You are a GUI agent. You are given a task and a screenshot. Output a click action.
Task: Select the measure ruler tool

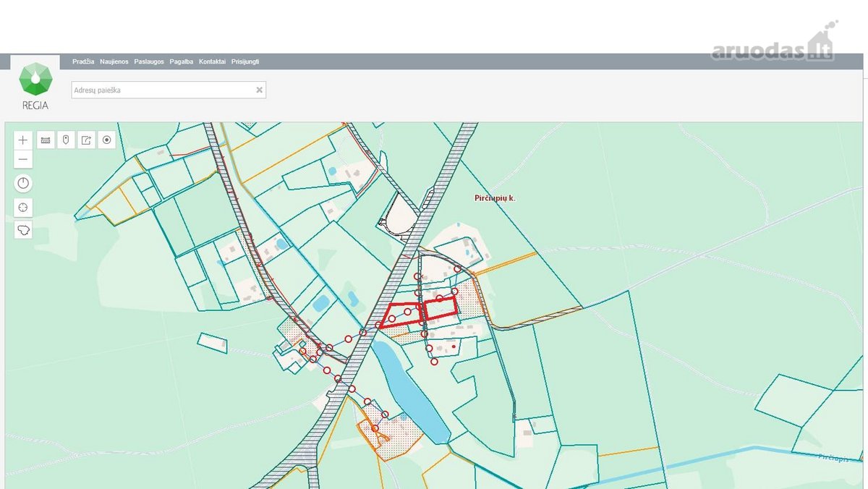[x=46, y=140]
